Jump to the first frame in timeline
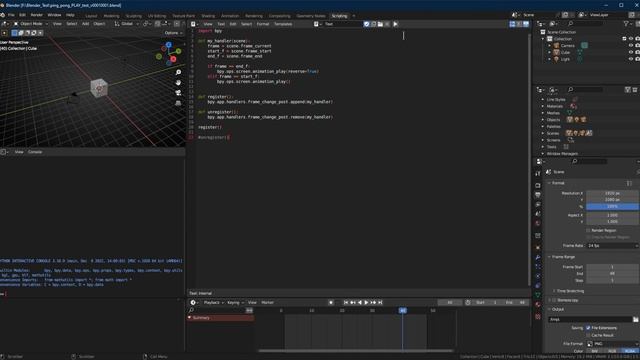 (346, 302)
